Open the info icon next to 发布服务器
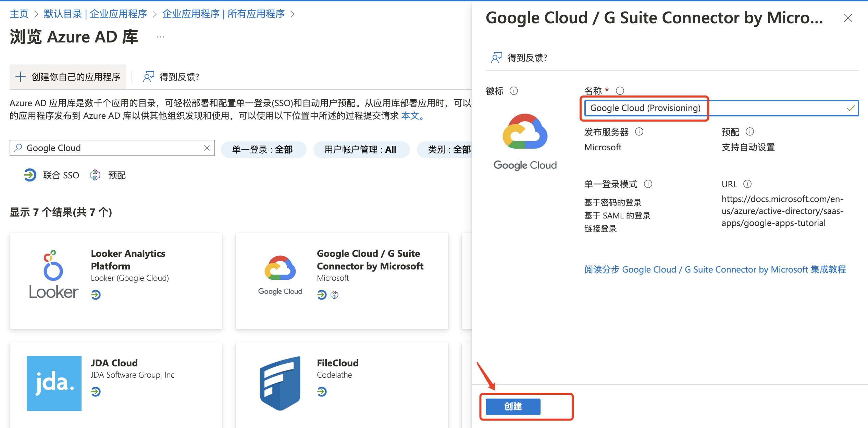Image resolution: width=868 pixels, height=428 pixels. click(639, 132)
